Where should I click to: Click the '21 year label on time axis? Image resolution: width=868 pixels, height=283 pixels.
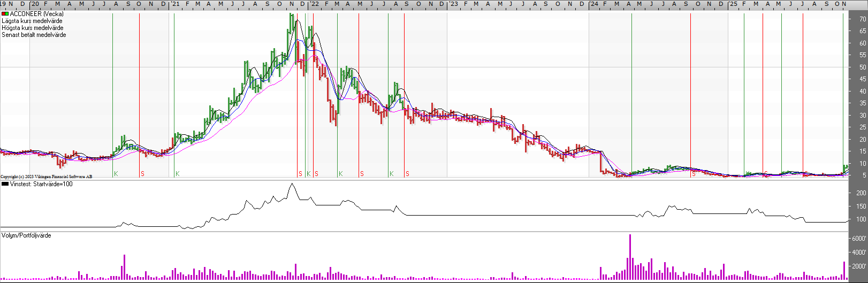pyautogui.click(x=175, y=4)
